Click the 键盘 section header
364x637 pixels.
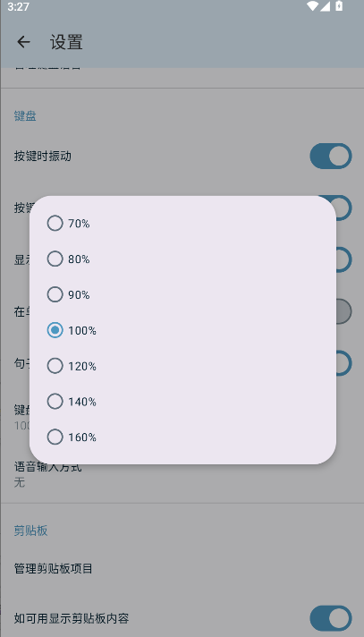(25, 115)
